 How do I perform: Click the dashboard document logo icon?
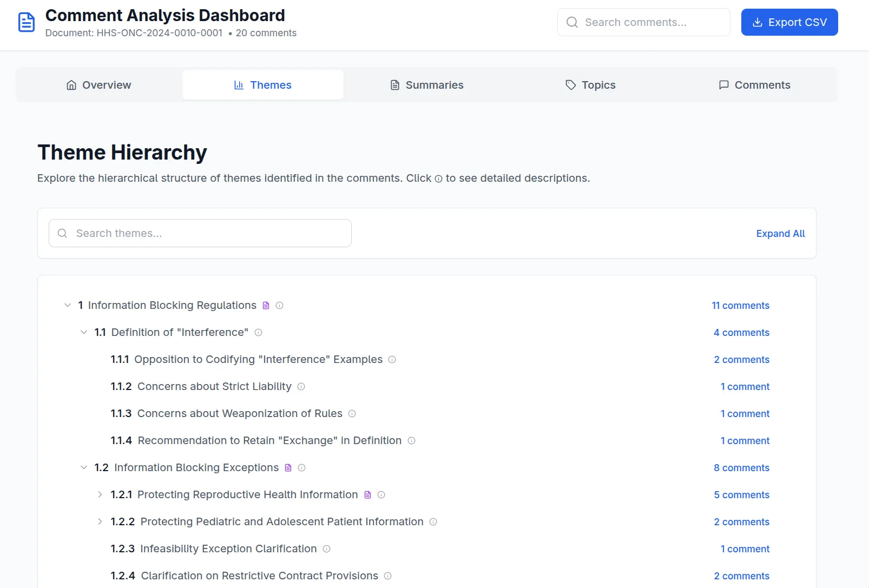(x=27, y=22)
